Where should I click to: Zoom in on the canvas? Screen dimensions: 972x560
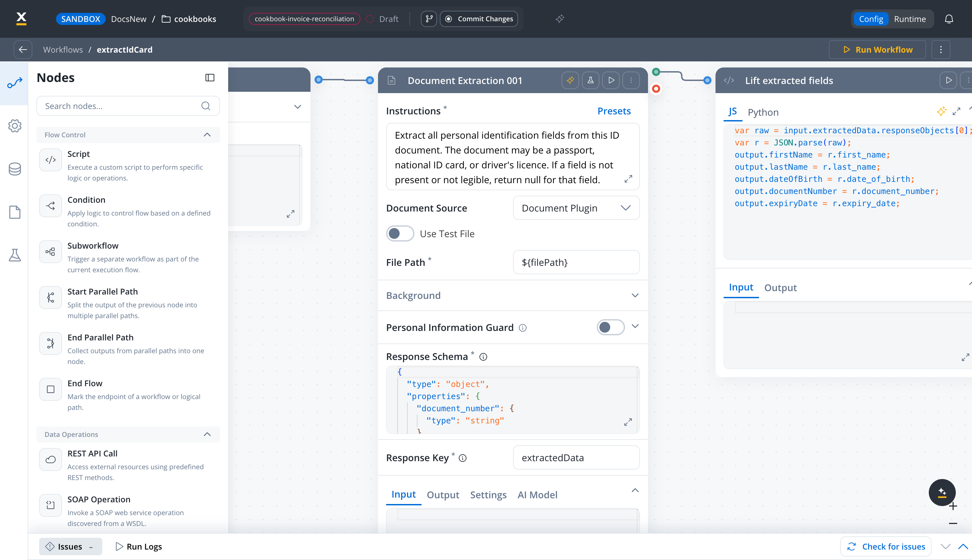(953, 506)
